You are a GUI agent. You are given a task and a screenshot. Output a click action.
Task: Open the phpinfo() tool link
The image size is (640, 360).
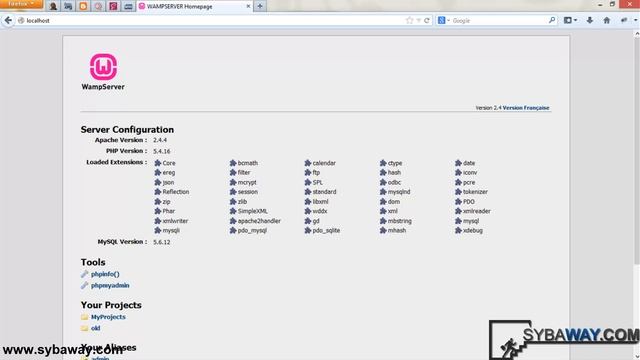pos(105,274)
